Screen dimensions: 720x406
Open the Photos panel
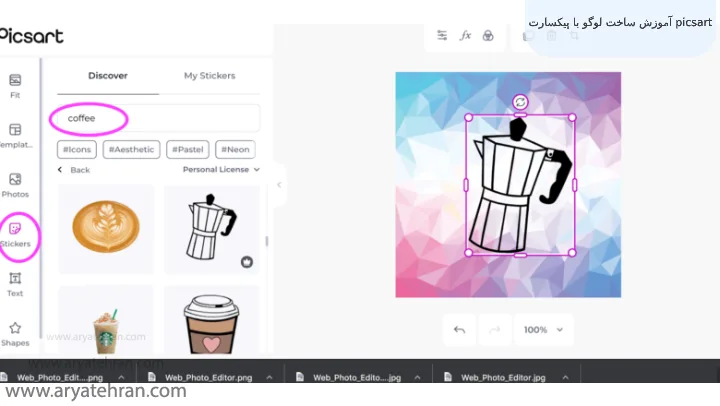click(15, 185)
